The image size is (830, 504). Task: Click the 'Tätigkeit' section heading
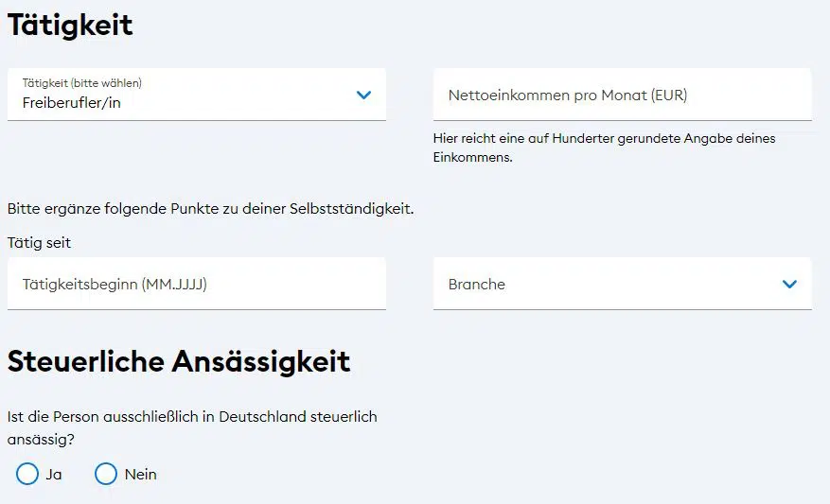coord(70,26)
